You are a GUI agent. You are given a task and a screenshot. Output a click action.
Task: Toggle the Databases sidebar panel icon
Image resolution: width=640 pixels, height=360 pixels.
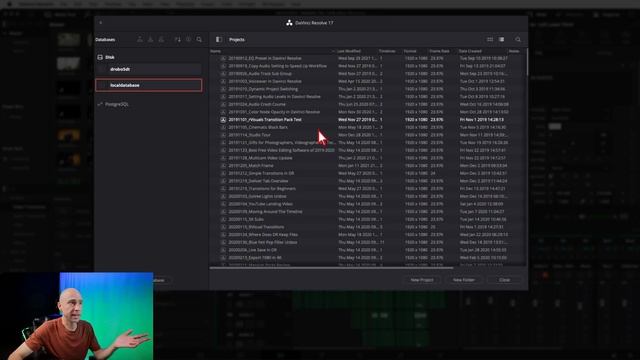[219, 40]
